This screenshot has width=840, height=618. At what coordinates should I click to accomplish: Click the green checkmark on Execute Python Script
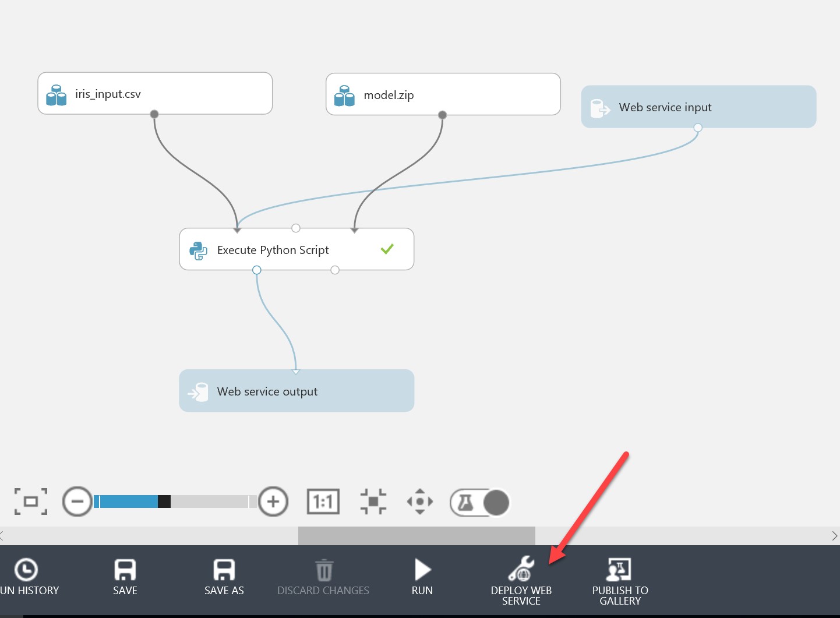(x=387, y=249)
